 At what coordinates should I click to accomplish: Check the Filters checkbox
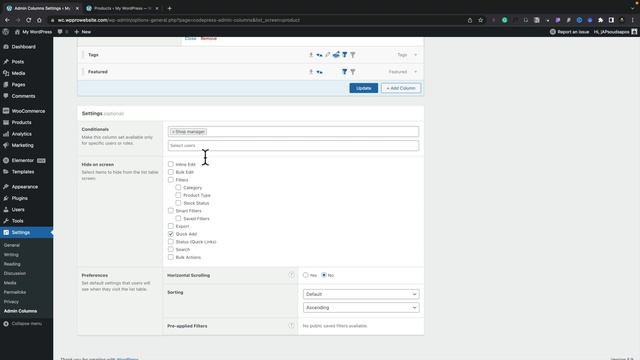(171, 180)
